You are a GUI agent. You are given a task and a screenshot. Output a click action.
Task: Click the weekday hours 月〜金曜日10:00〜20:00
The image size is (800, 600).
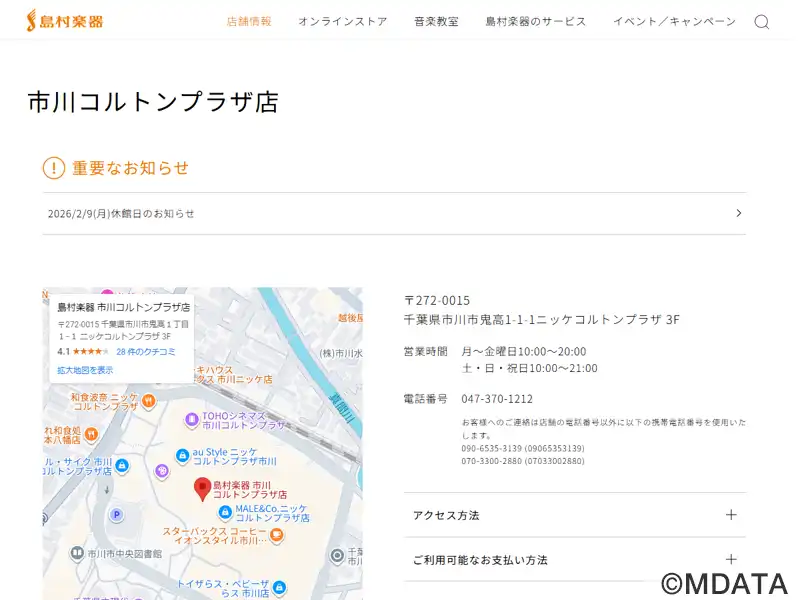[x=524, y=352]
